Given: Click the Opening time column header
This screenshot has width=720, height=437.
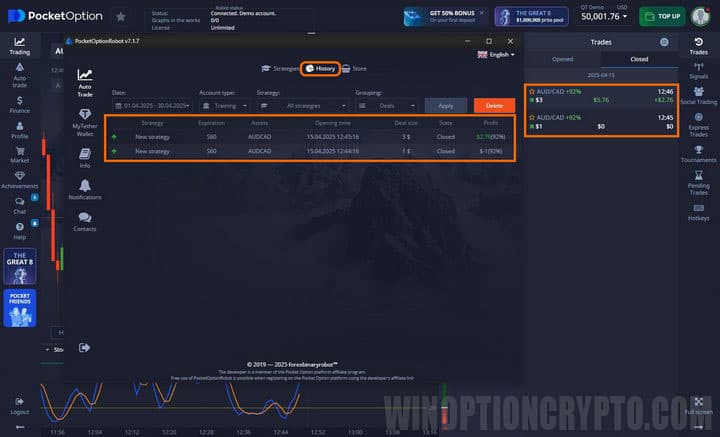Looking at the screenshot, I should pos(333,123).
